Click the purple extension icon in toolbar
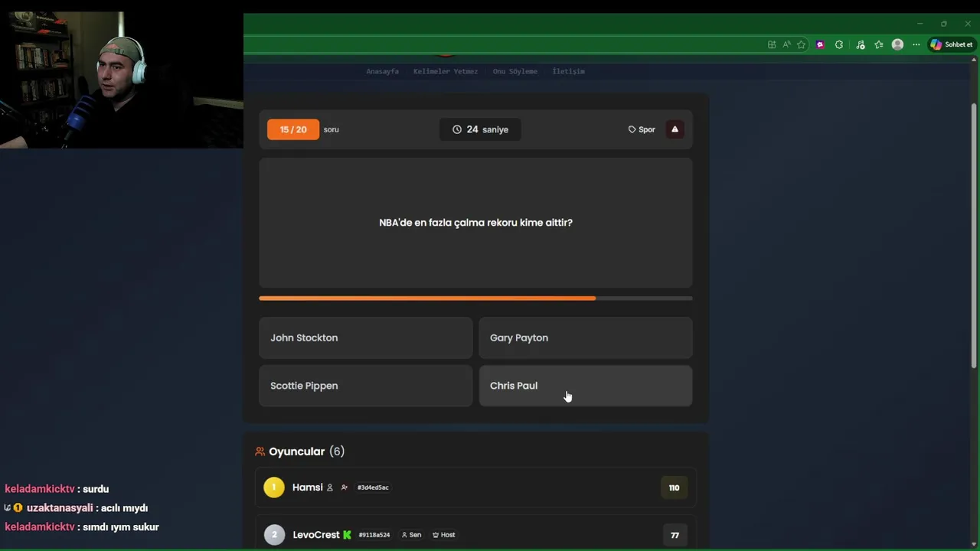 [x=820, y=44]
